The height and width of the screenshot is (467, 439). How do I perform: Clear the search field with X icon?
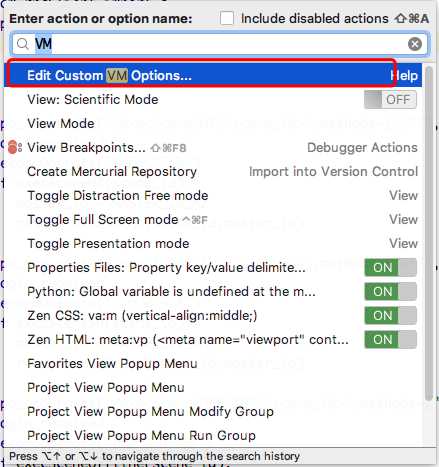[x=415, y=44]
